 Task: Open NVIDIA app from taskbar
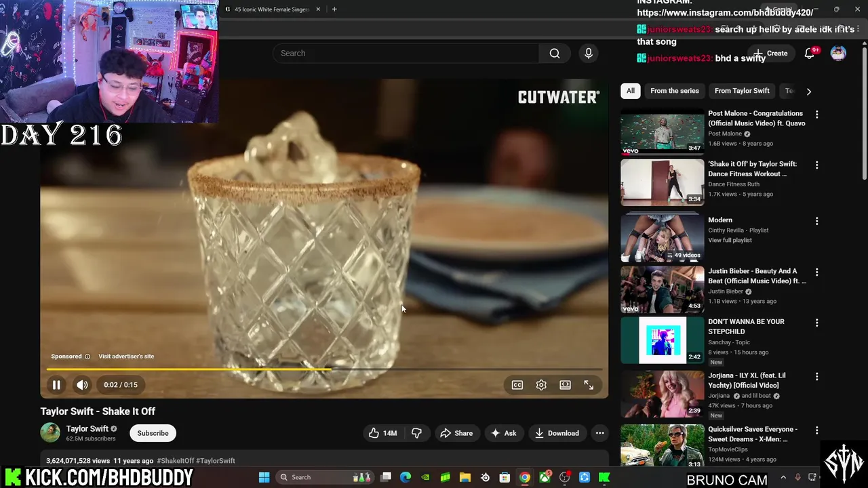point(425,478)
